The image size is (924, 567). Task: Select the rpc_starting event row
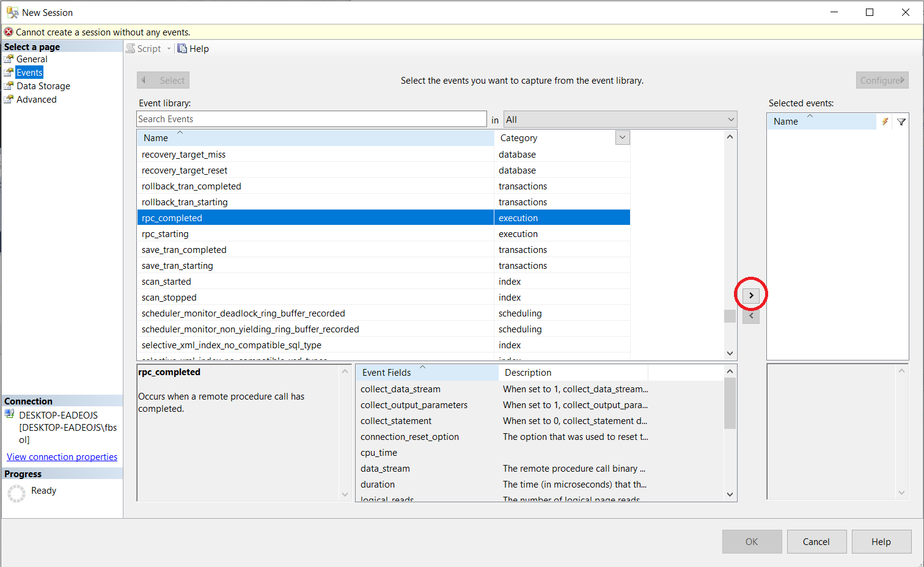(x=165, y=234)
